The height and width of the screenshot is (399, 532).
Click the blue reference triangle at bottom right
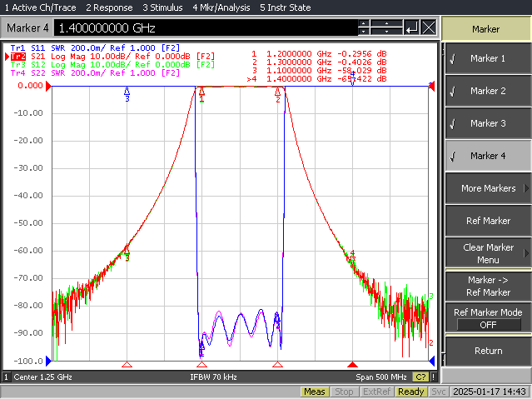pos(432,361)
